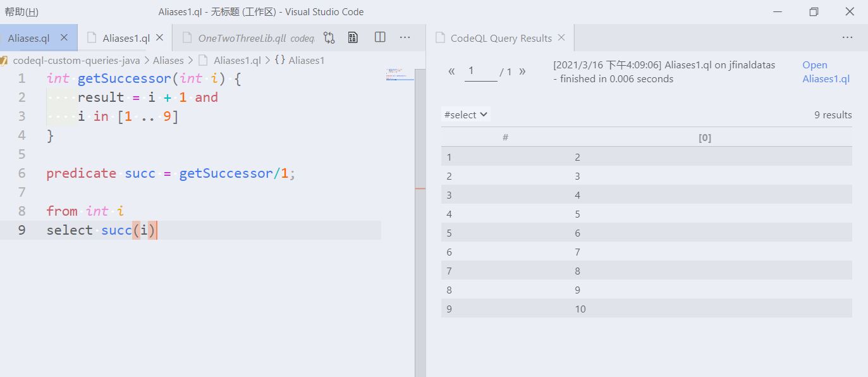Click the editor vertical scrollbar
Image resolution: width=868 pixels, height=377 pixels.
(x=420, y=223)
